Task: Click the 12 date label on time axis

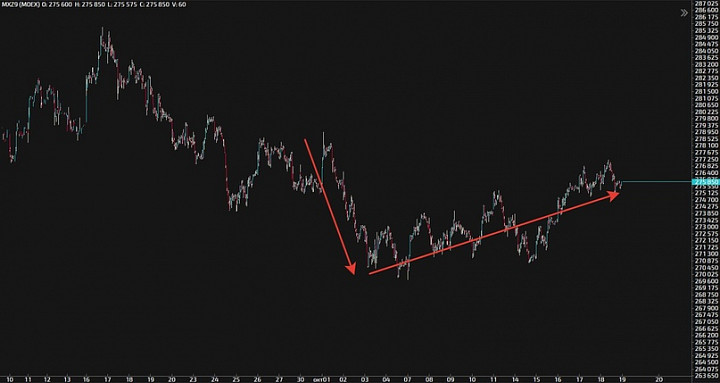Action: click(47, 379)
